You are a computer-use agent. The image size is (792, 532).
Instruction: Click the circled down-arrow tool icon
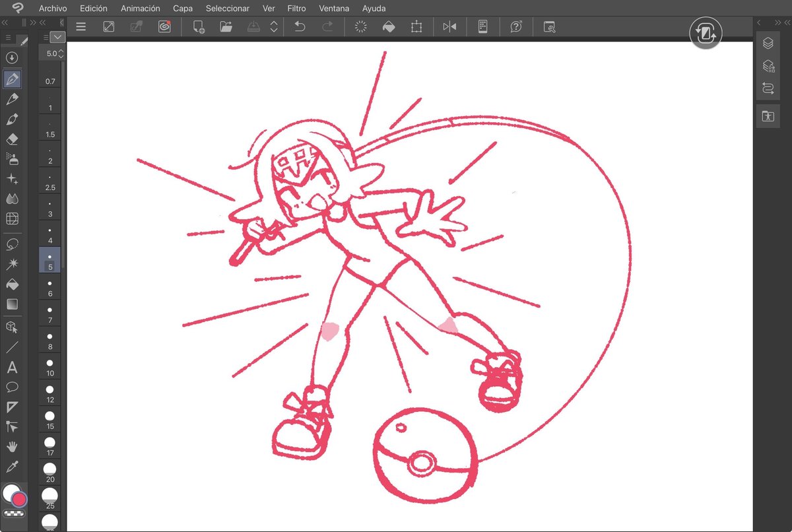pyautogui.click(x=11, y=57)
